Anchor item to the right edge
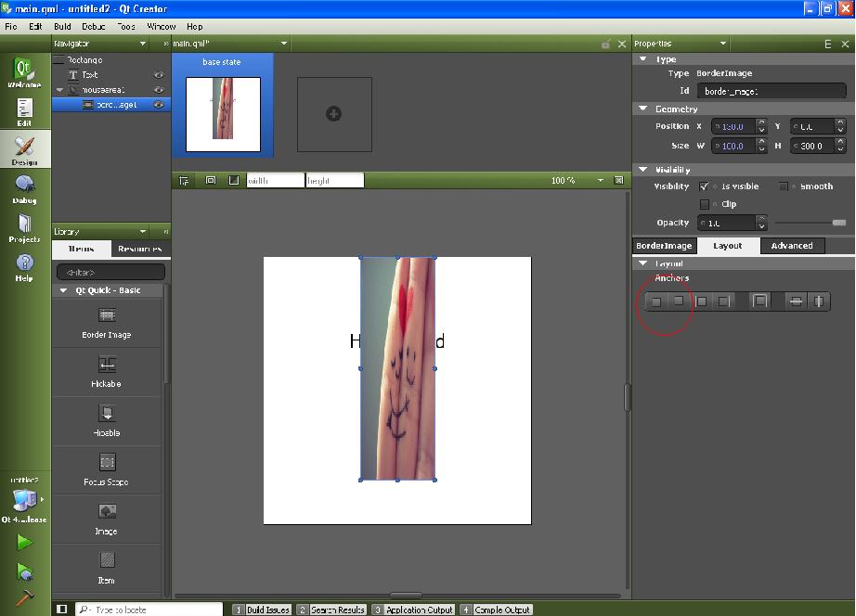 click(724, 302)
